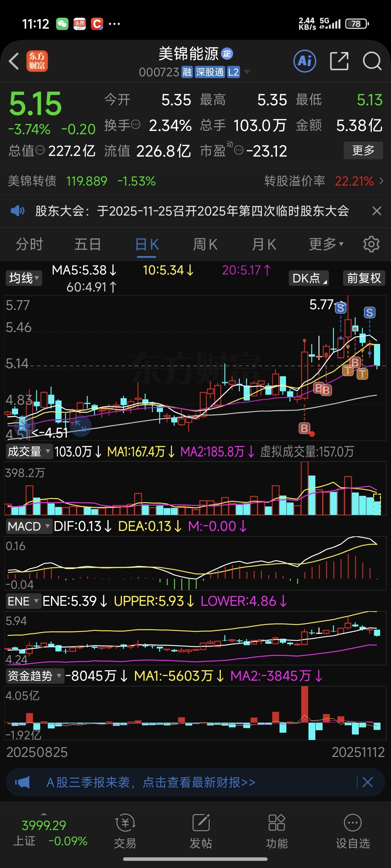Viewport: 391px width, 868px height.
Task: Open the MACD indicator dropdown
Action: [29, 526]
